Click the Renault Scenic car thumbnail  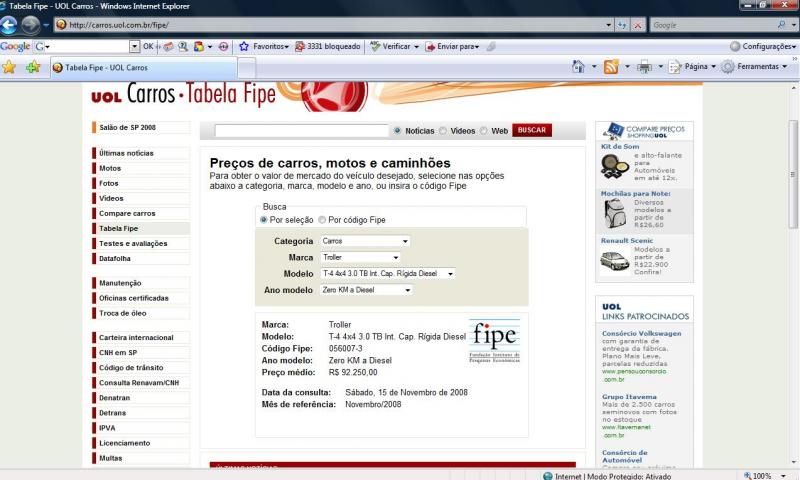pyautogui.click(x=615, y=261)
